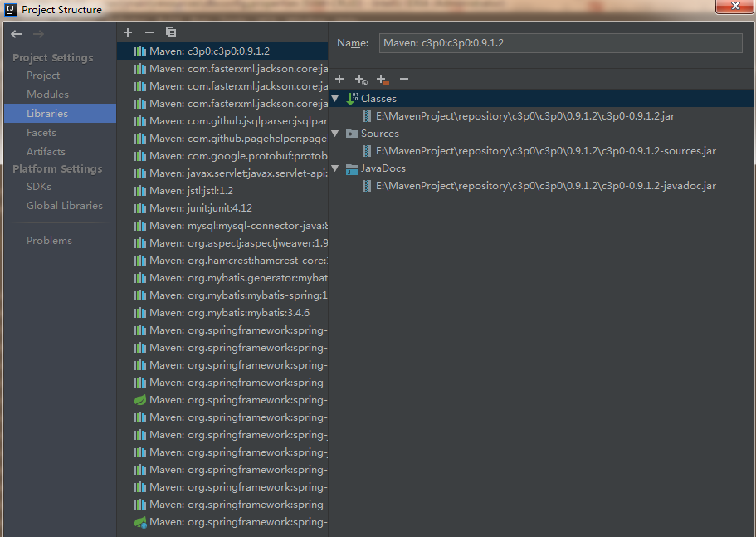Select the JavaDocs tree node

pos(383,168)
